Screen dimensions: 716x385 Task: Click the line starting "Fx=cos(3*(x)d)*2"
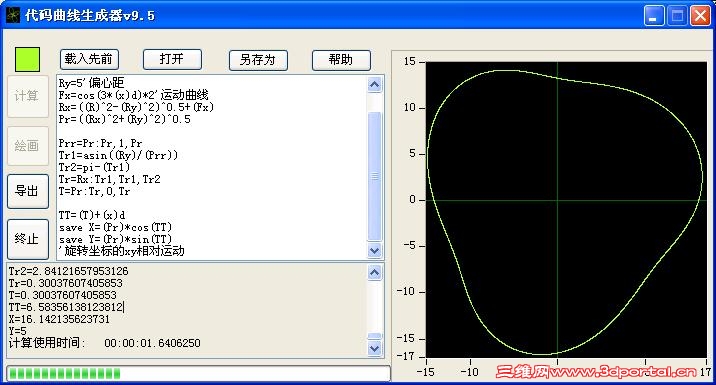point(133,95)
